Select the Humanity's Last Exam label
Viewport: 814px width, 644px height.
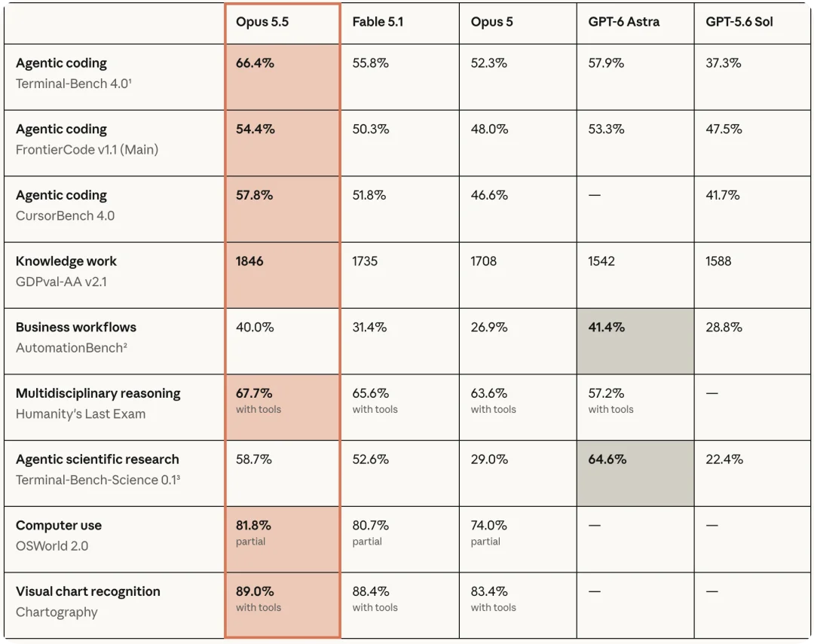coord(81,414)
